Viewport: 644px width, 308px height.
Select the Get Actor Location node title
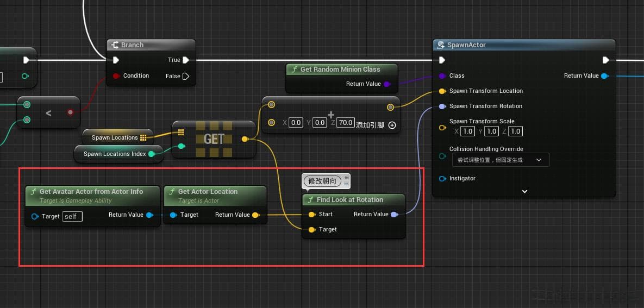point(208,191)
